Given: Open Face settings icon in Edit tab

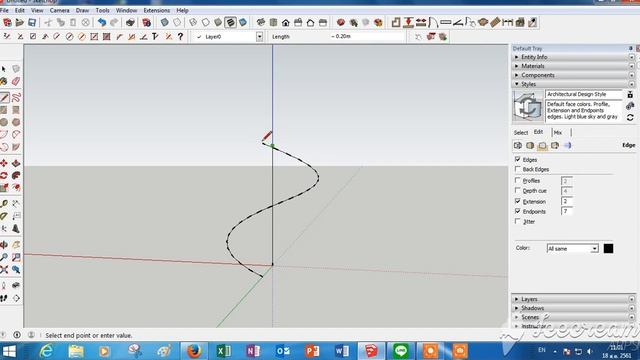Looking at the screenshot, I should tap(530, 145).
